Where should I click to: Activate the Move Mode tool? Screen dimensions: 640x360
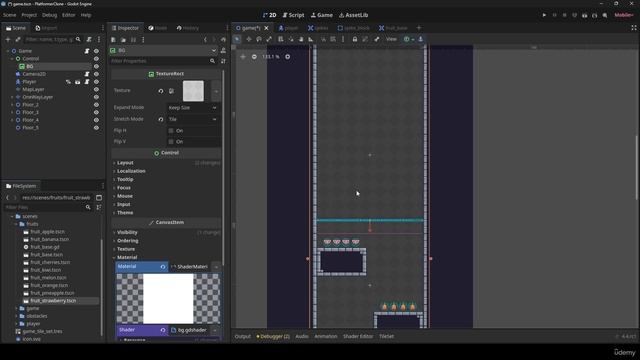click(x=249, y=39)
